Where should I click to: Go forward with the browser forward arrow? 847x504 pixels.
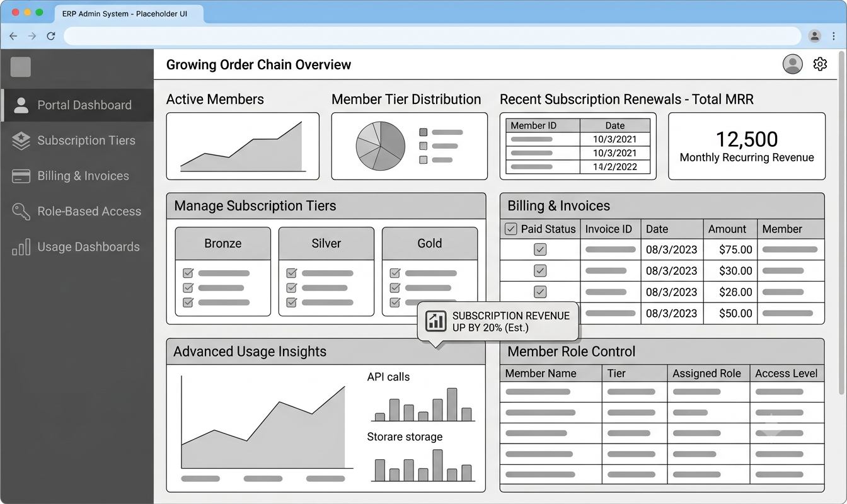point(32,36)
